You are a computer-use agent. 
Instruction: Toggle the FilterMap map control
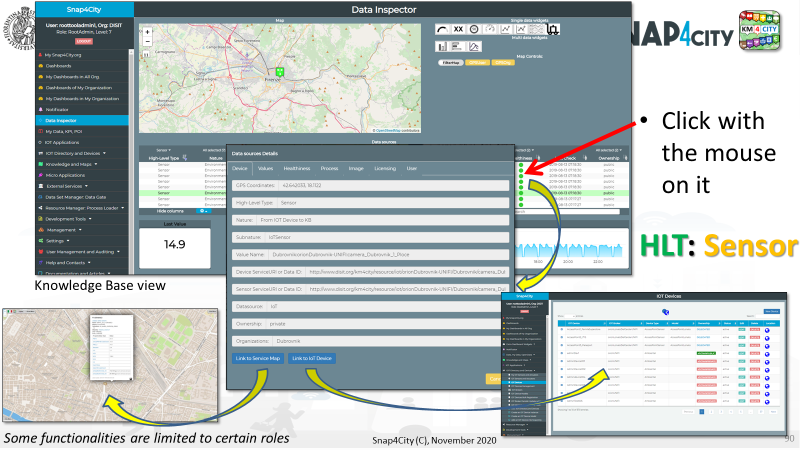click(x=453, y=62)
